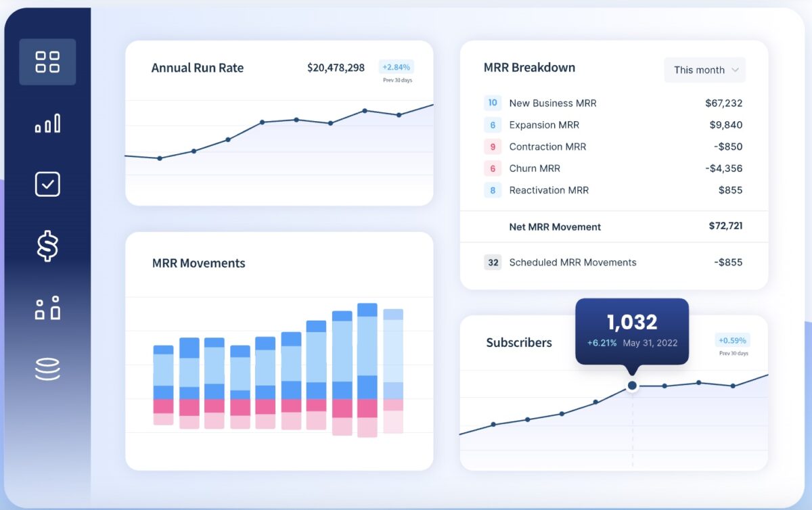Switch to the MRR Breakdown panel
This screenshot has width=812, height=510.
coord(528,68)
